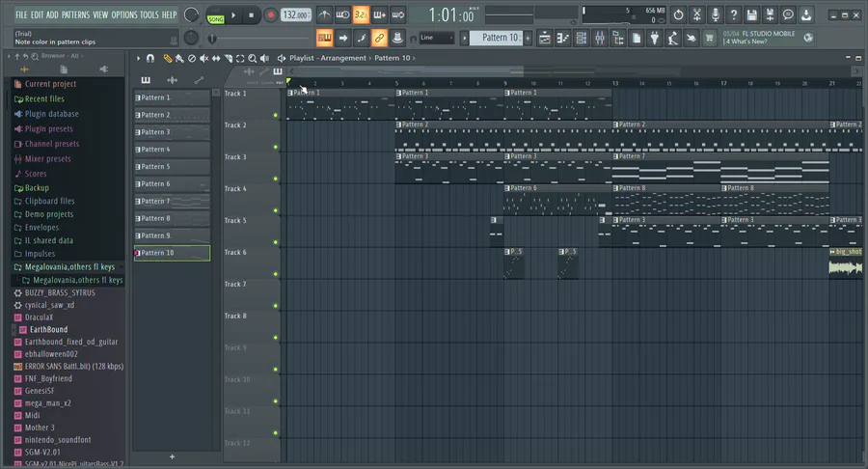Open the help question mark
This screenshot has height=469, width=868.
[734, 14]
